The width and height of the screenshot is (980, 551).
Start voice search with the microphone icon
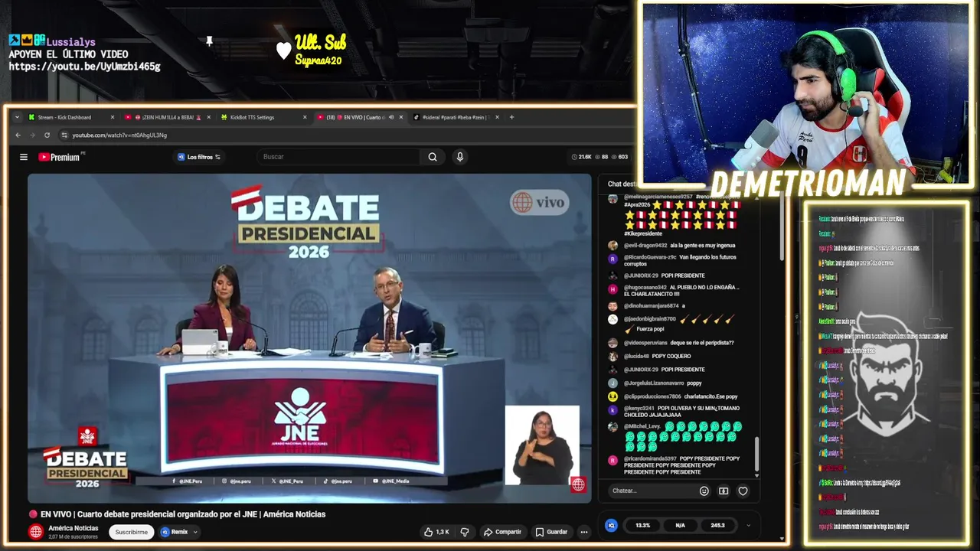pyautogui.click(x=459, y=157)
